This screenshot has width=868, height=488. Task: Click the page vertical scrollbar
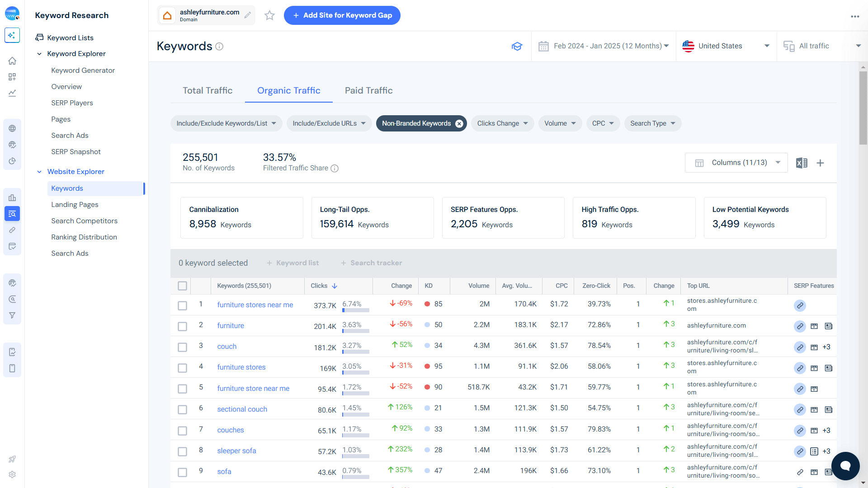[863, 108]
